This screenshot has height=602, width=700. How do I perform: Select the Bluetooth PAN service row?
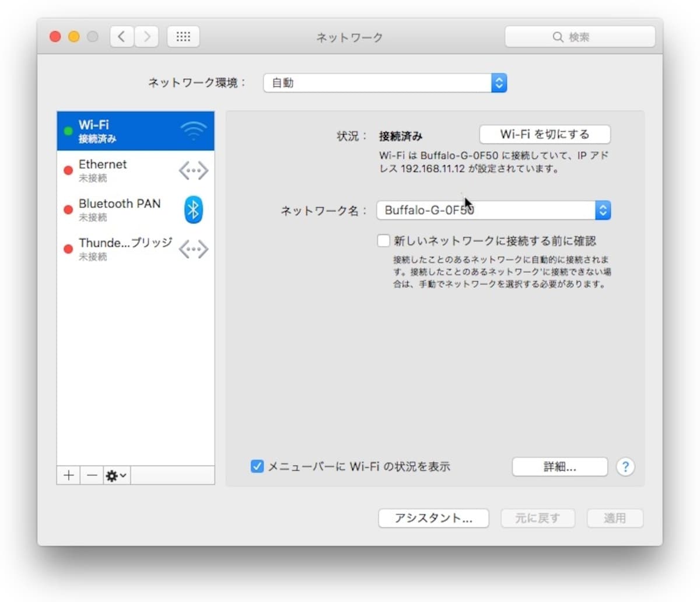coord(135,209)
